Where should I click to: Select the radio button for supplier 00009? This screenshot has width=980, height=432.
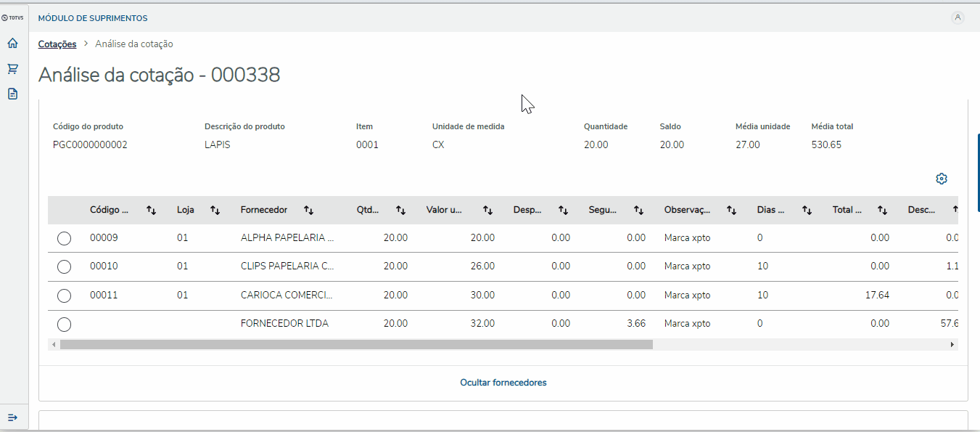[64, 238]
